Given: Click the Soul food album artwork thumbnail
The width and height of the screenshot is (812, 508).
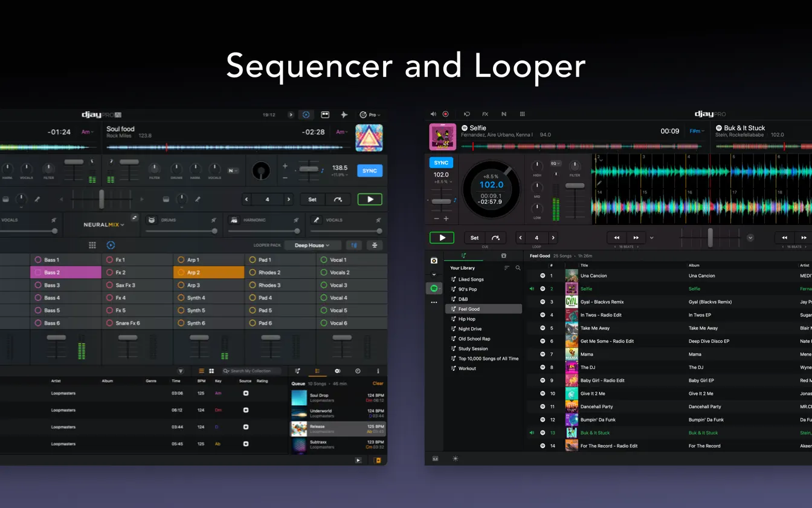Looking at the screenshot, I should click(369, 138).
